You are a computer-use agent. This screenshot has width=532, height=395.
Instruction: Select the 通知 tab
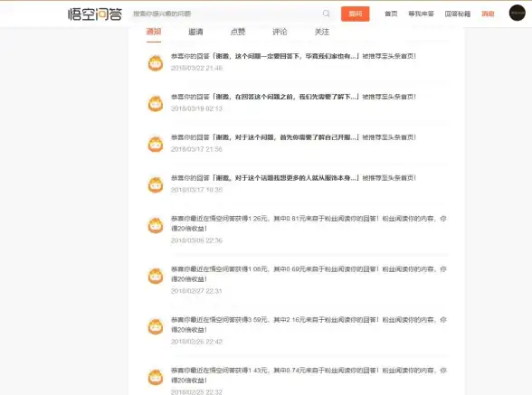tap(154, 32)
